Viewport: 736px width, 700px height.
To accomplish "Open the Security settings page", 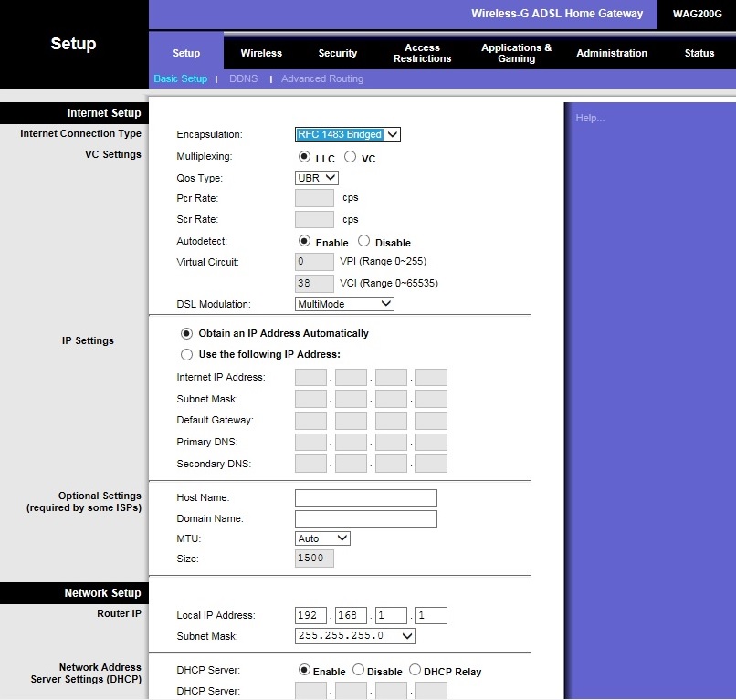I will point(337,53).
